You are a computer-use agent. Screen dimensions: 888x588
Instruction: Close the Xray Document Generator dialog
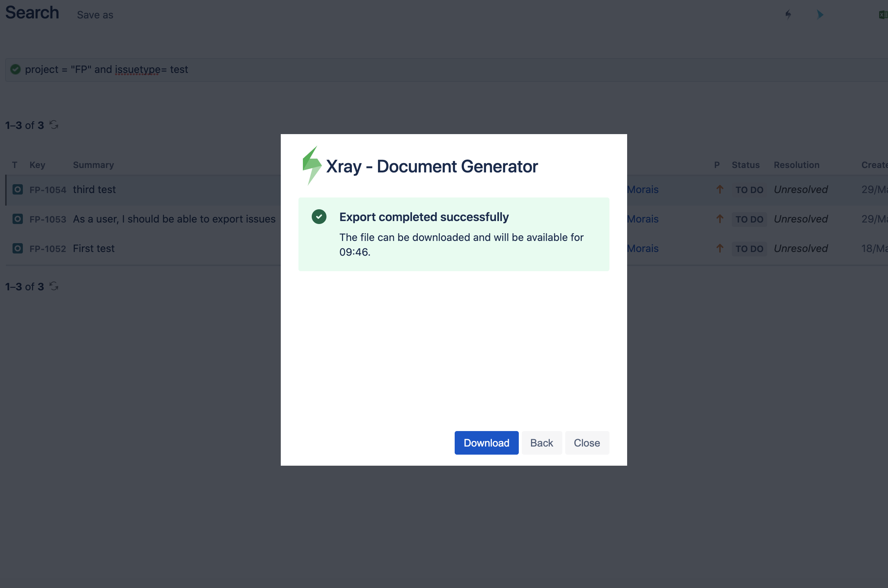[x=587, y=443]
